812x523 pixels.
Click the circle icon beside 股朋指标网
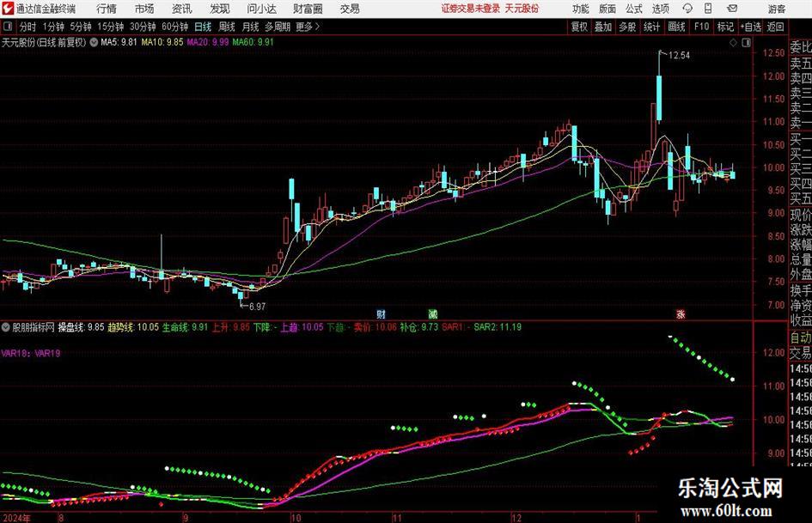click(6, 327)
